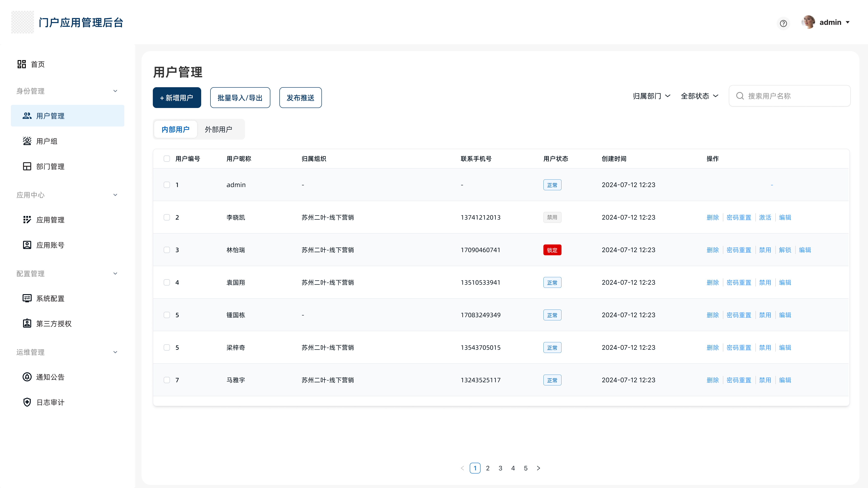This screenshot has width=868, height=488.
Task: Click the 日志审计 shield icon
Action: 27,402
